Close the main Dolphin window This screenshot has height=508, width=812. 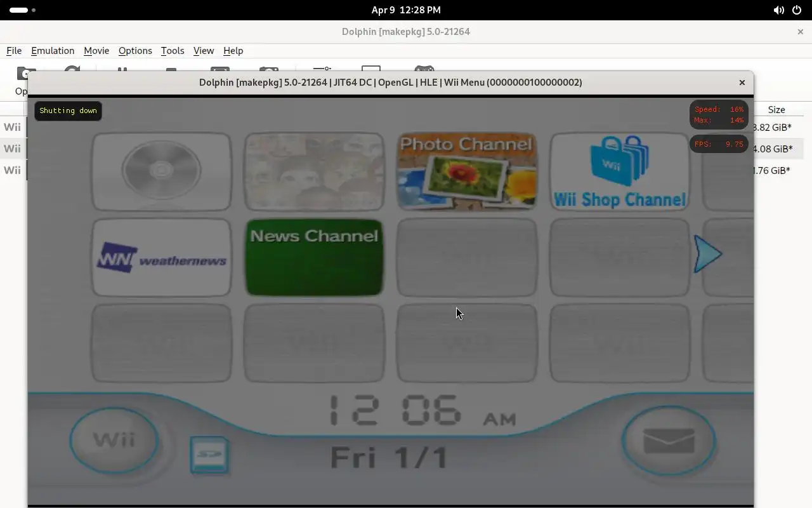coord(800,32)
